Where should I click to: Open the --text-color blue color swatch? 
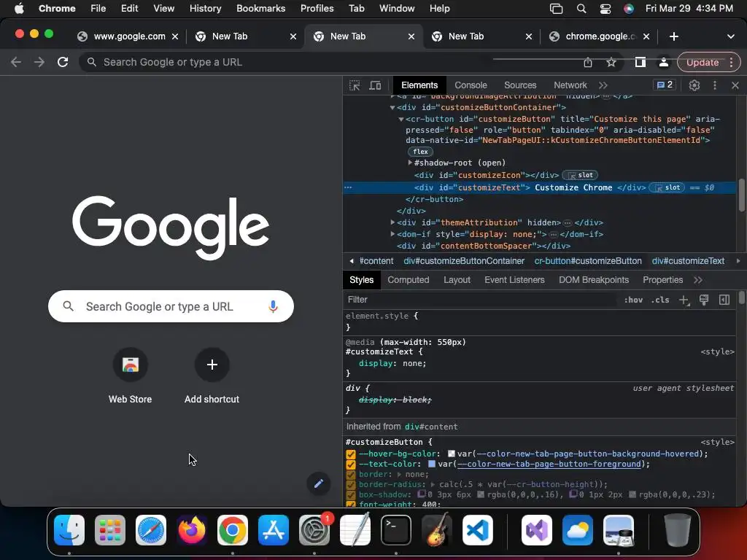tap(432, 464)
